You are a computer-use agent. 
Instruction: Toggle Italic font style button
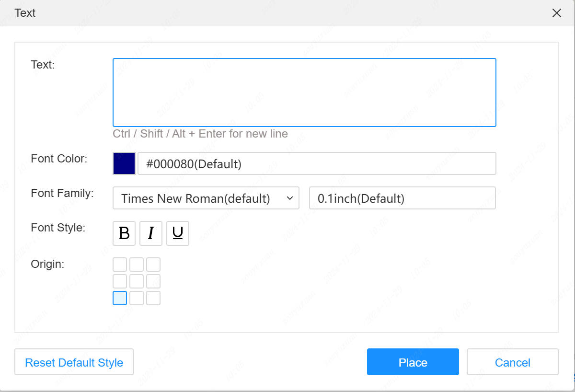[x=151, y=233]
